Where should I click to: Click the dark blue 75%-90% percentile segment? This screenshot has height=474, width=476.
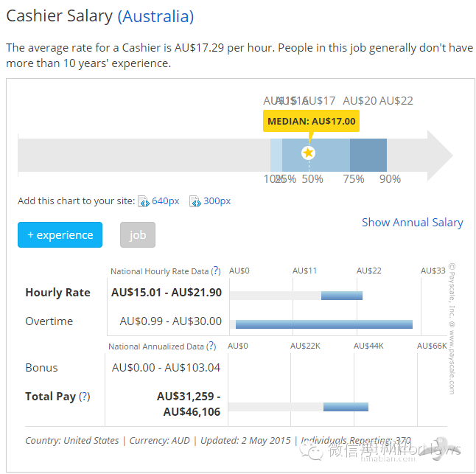click(x=368, y=155)
